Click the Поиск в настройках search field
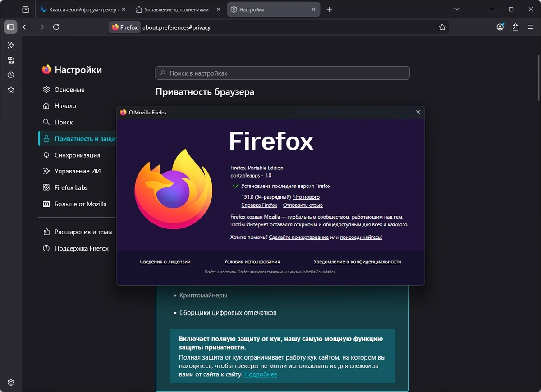The image size is (541, 392). point(282,73)
